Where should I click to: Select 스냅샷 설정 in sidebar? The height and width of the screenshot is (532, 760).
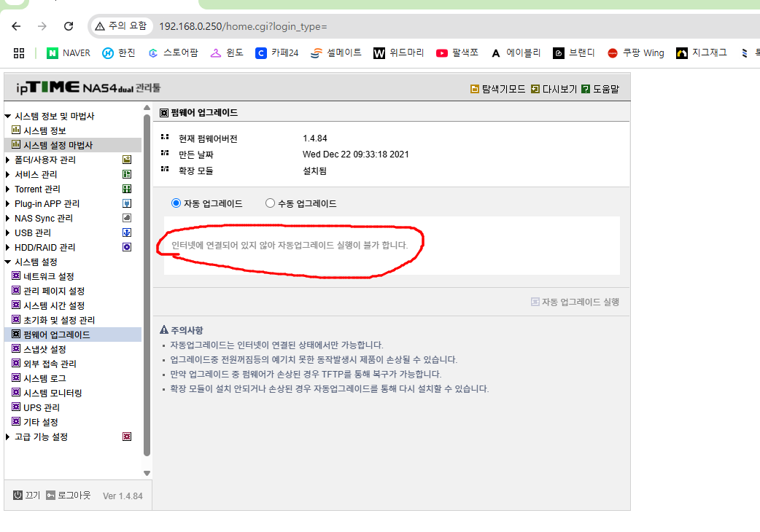coord(44,349)
